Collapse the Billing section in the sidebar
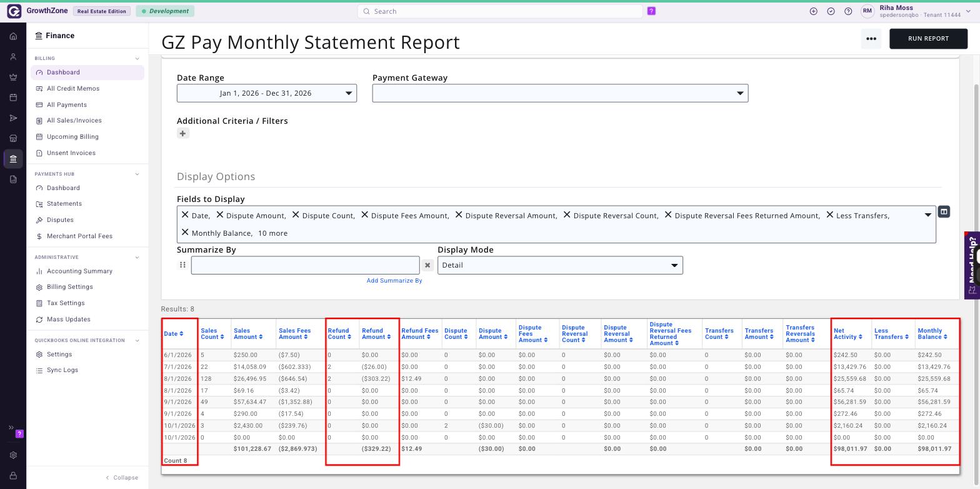Viewport: 980px width, 489px height. tap(137, 59)
